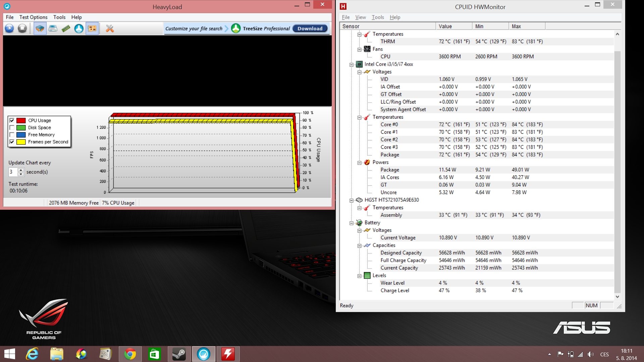Collapse the Battery tree node

coord(352,223)
